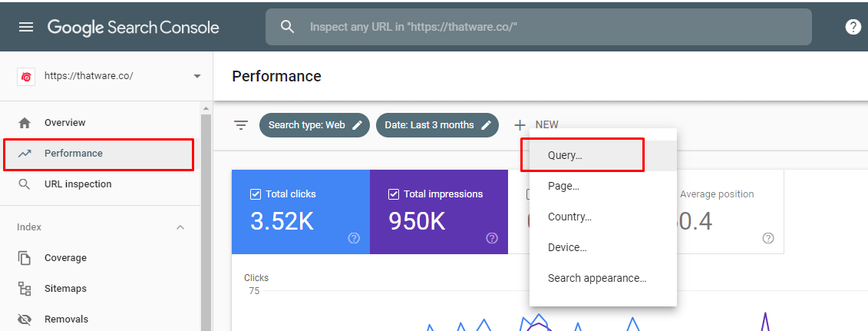Uncheck the Total impressions checkbox

tap(394, 194)
